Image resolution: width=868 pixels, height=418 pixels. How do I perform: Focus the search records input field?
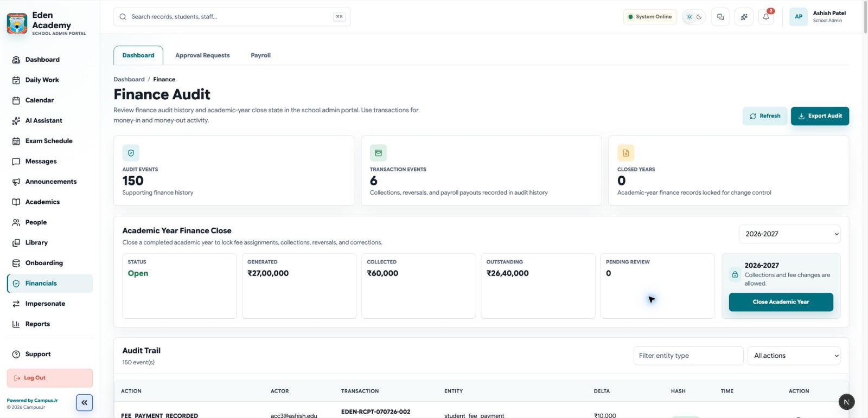click(232, 17)
